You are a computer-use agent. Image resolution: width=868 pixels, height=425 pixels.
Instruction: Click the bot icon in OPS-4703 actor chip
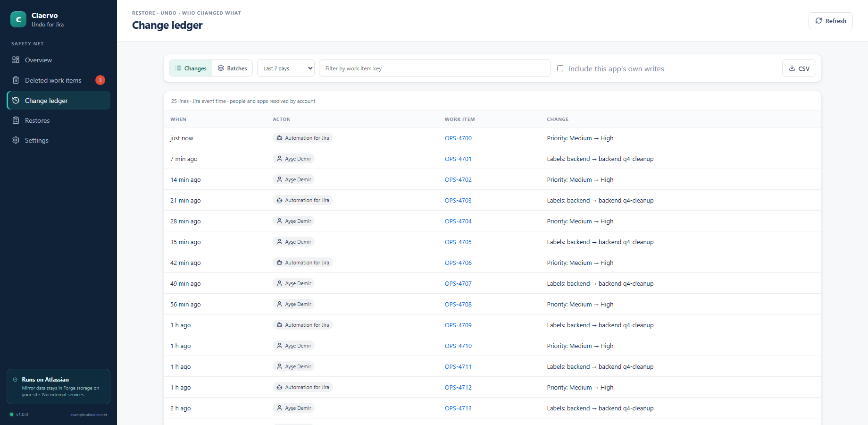[280, 200]
